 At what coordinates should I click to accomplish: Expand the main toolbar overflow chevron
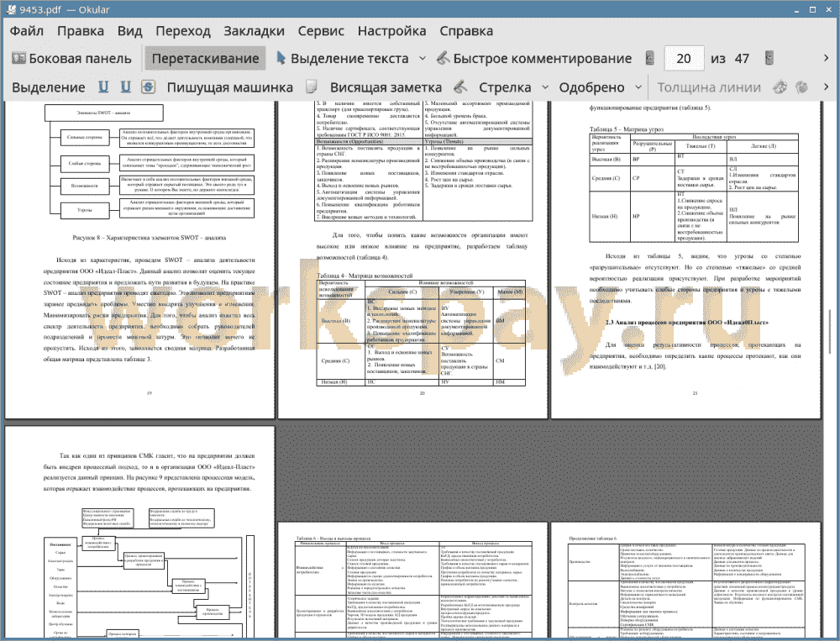pyautogui.click(x=826, y=58)
